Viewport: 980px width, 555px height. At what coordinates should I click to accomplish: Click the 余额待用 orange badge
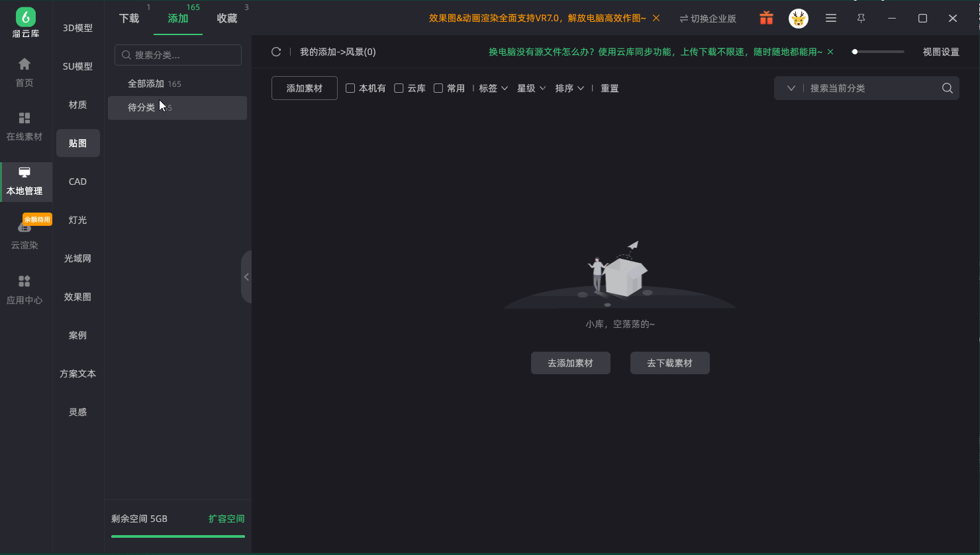37,219
